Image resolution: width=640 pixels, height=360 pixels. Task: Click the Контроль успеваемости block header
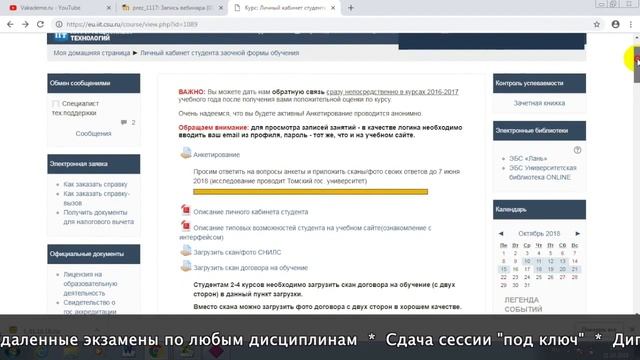[x=539, y=83]
